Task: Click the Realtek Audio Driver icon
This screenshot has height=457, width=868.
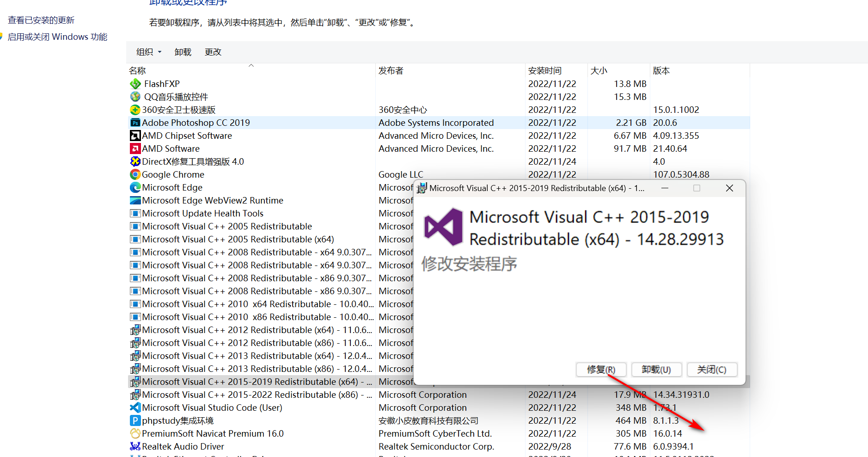Action: point(135,446)
